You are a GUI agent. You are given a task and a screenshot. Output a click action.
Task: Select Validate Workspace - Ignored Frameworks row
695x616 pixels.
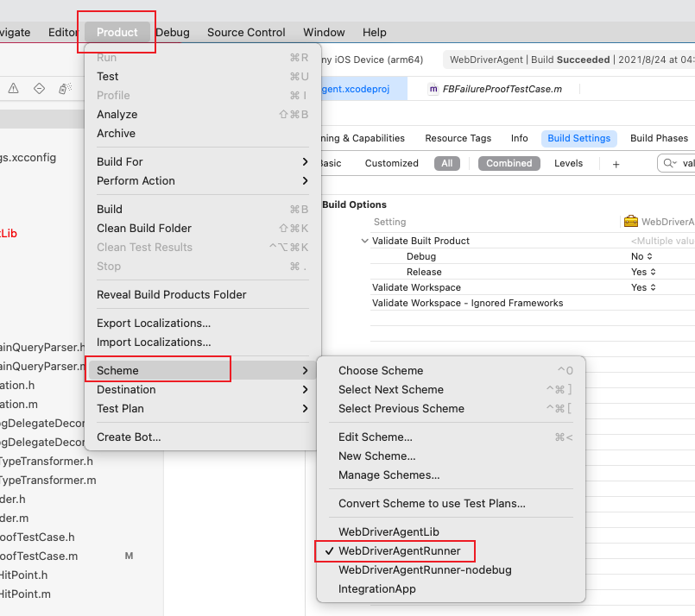click(533, 303)
